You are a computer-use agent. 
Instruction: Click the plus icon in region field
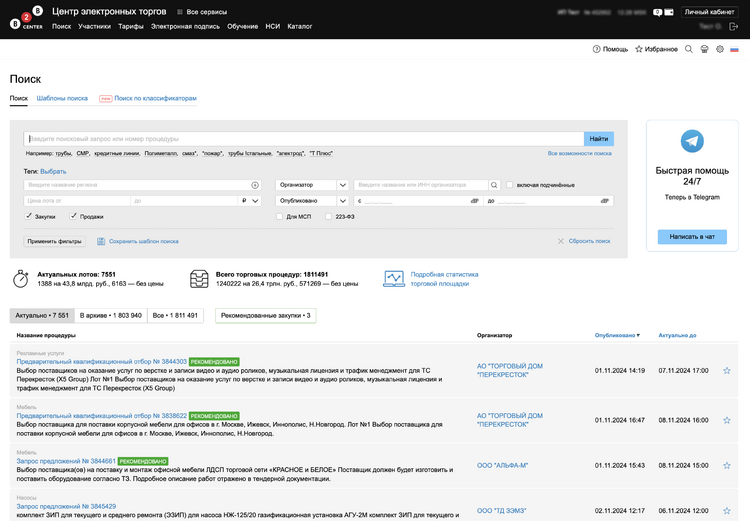[255, 185]
